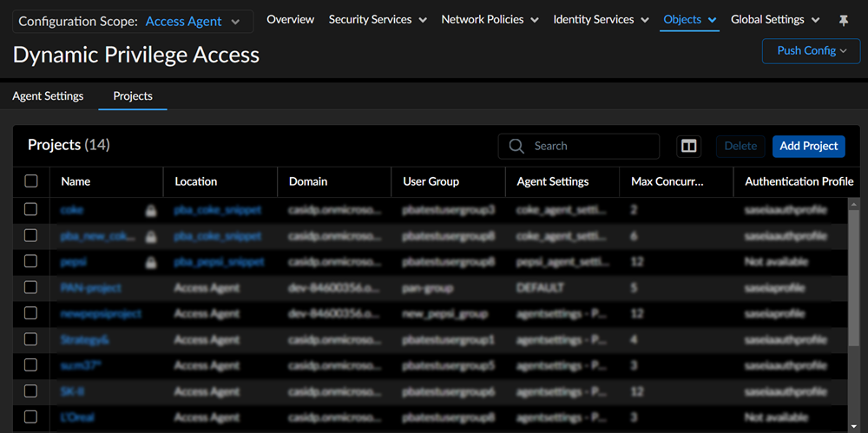The image size is (868, 433).
Task: Click lock icon beside pba_new_coke project
Action: pos(151,236)
